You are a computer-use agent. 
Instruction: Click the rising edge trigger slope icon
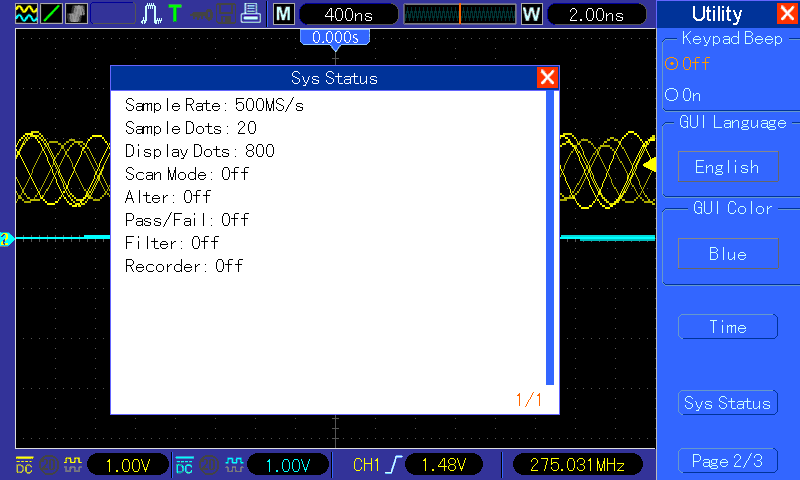393,465
